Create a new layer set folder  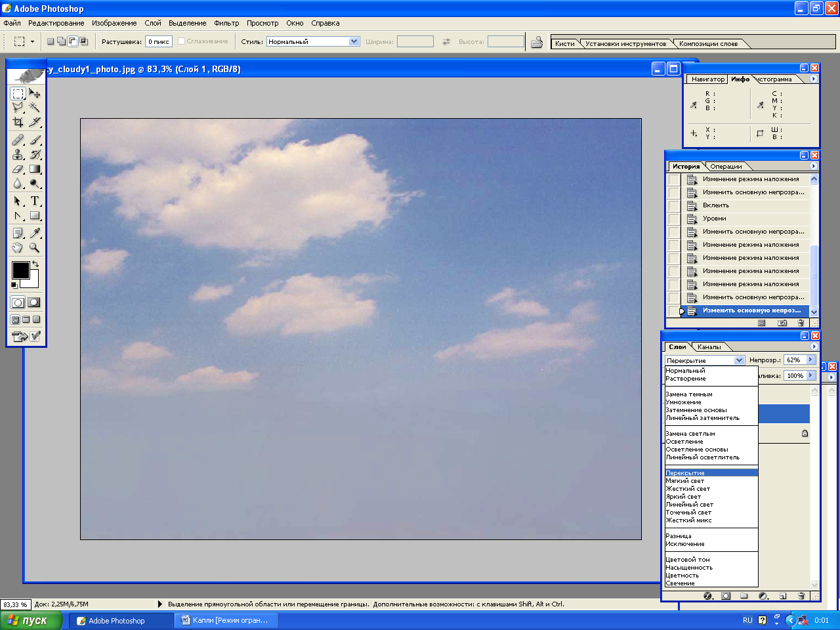coord(744,596)
